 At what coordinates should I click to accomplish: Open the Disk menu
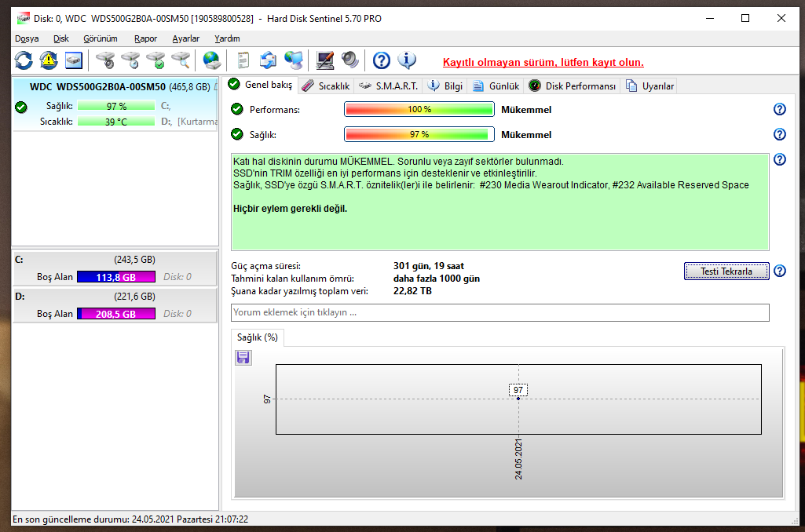(61, 38)
